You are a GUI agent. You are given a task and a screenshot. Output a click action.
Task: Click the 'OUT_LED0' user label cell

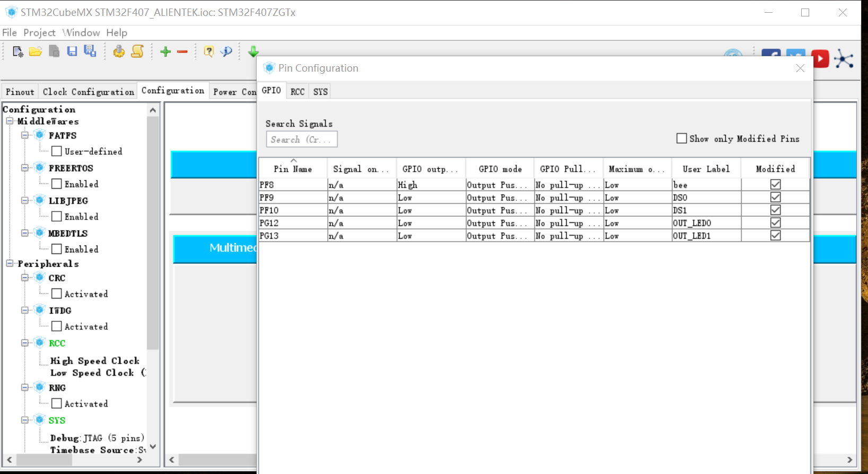coord(706,223)
